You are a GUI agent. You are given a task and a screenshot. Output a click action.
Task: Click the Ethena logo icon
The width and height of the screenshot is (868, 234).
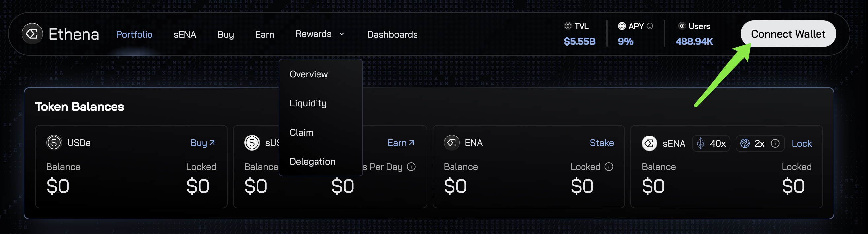pyautogui.click(x=32, y=34)
